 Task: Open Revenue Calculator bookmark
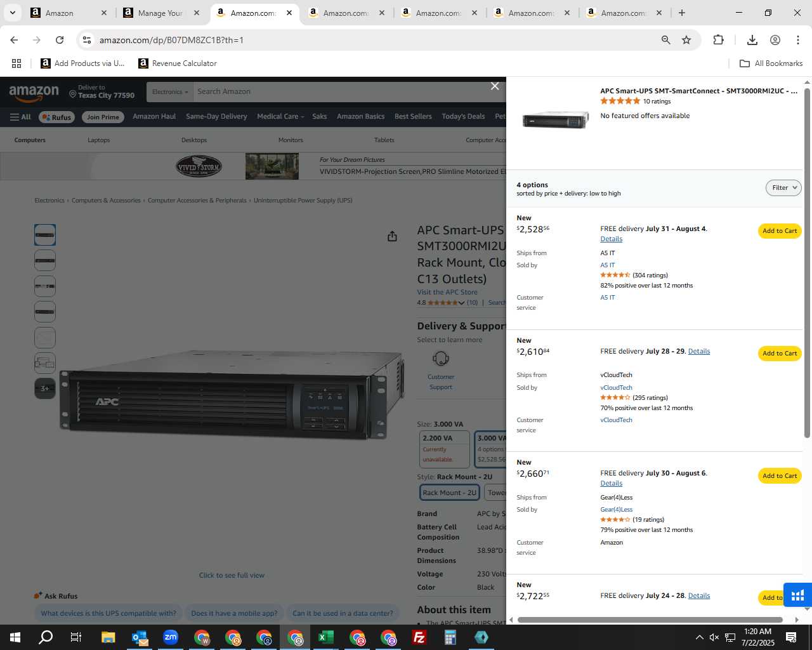(178, 63)
